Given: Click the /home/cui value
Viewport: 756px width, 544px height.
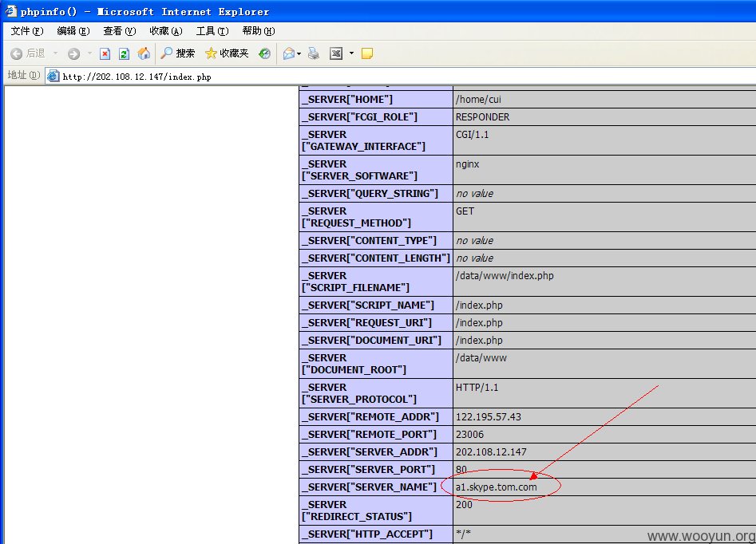Looking at the screenshot, I should coord(478,99).
